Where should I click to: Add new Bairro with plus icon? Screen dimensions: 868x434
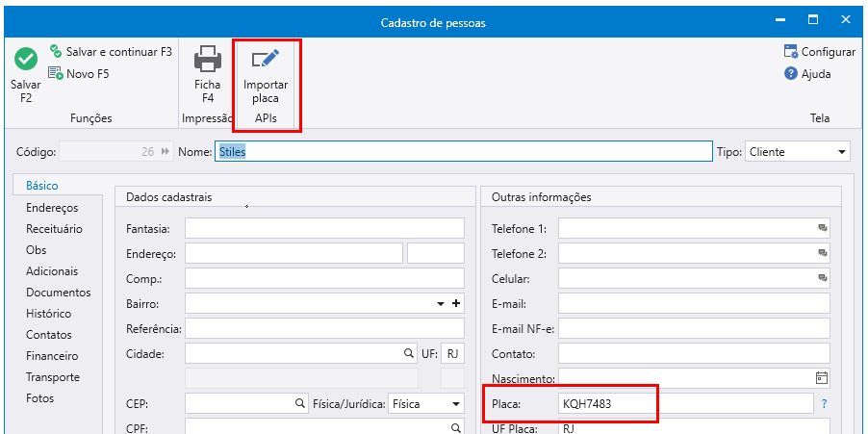pyautogui.click(x=456, y=303)
